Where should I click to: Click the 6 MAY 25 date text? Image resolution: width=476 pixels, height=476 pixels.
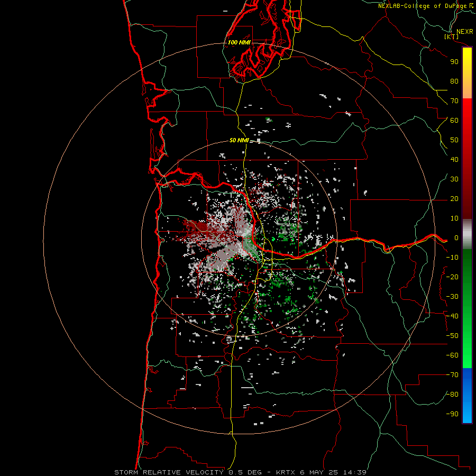[x=319, y=472]
